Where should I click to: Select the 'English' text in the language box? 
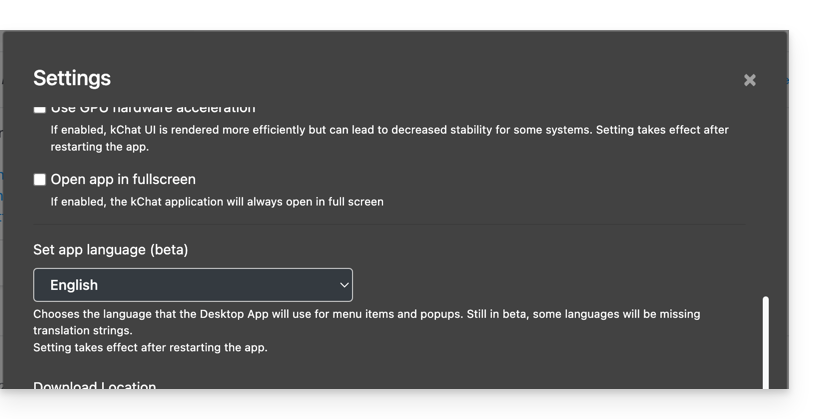pos(74,285)
